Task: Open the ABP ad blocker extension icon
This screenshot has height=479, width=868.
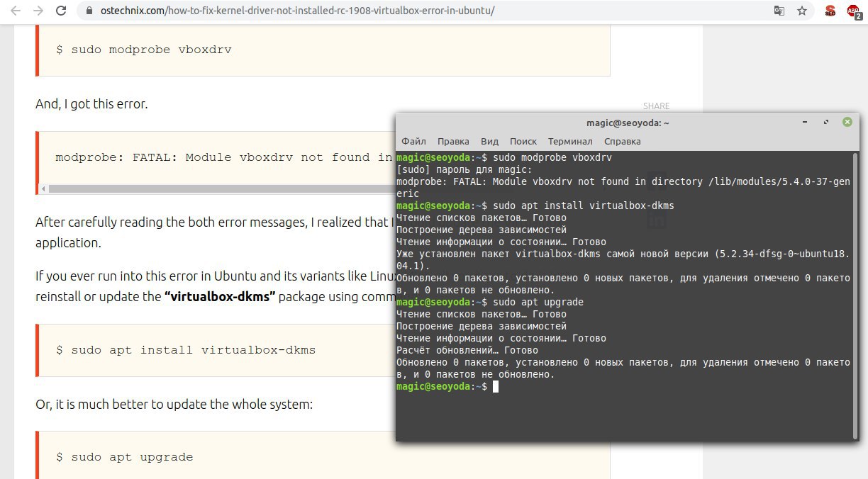Action: (854, 11)
